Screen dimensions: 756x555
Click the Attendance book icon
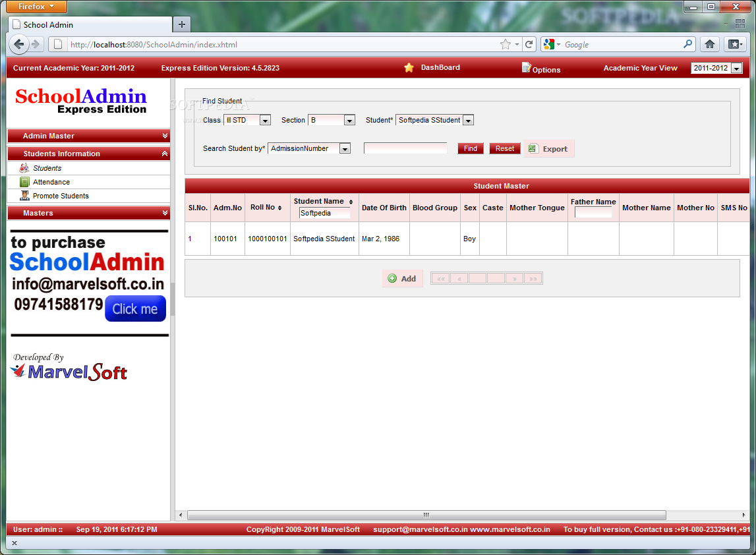[x=24, y=182]
